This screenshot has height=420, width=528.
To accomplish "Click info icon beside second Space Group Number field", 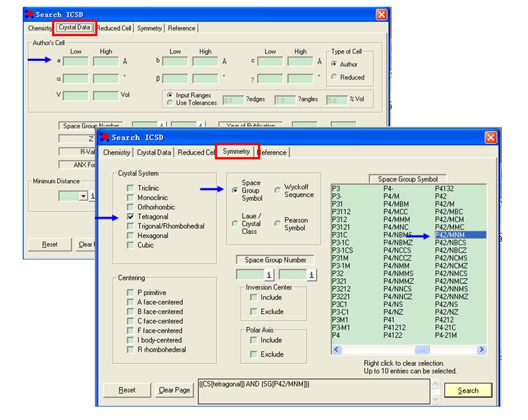I will coord(311,275).
